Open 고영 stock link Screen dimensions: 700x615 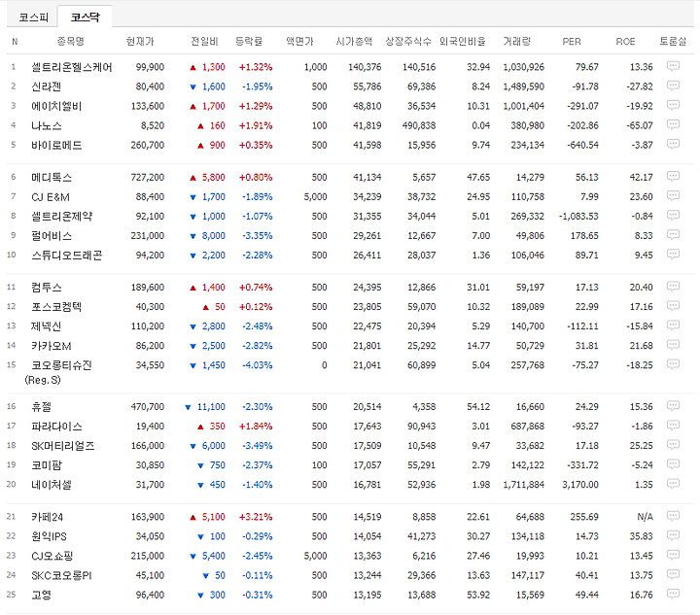[41, 596]
